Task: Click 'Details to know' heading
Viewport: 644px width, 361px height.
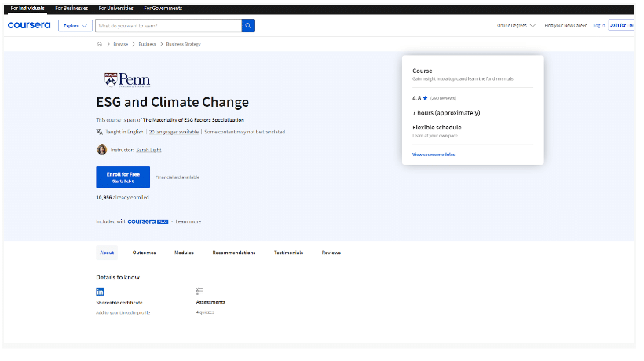Action: coord(118,277)
